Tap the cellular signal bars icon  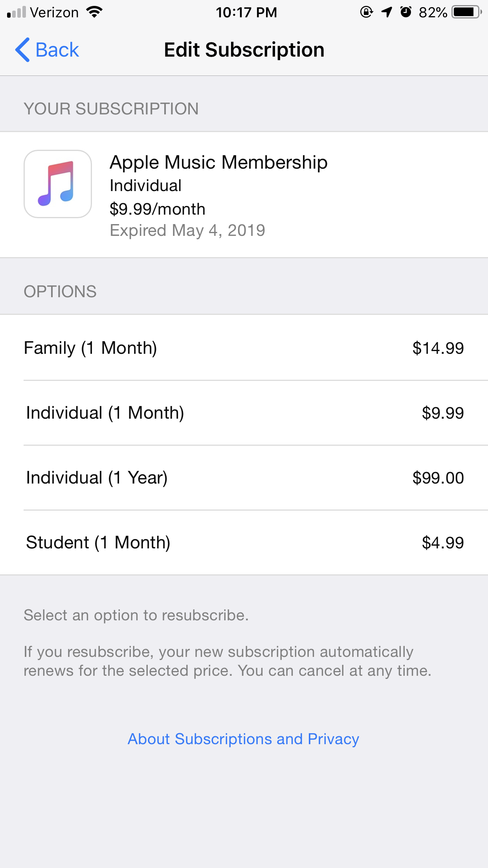point(17,12)
